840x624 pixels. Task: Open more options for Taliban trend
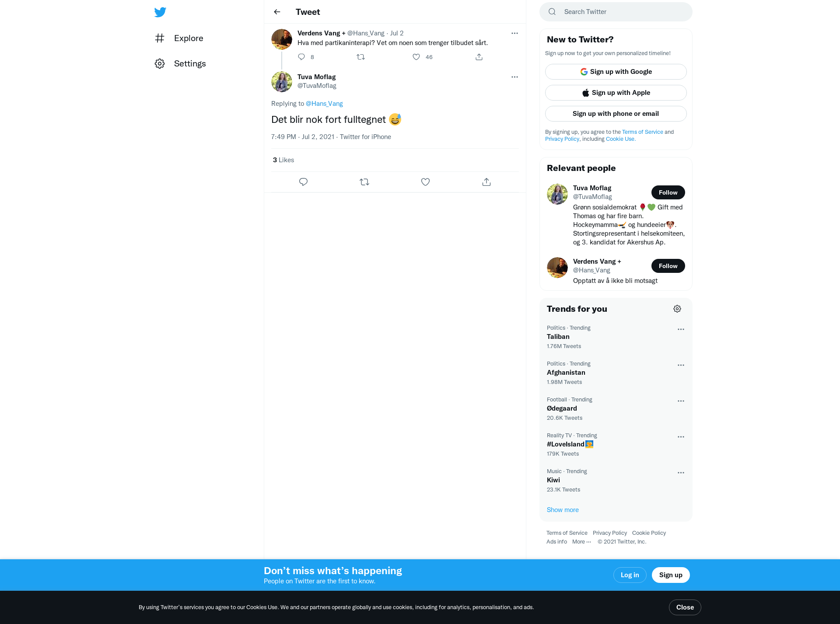(x=681, y=329)
